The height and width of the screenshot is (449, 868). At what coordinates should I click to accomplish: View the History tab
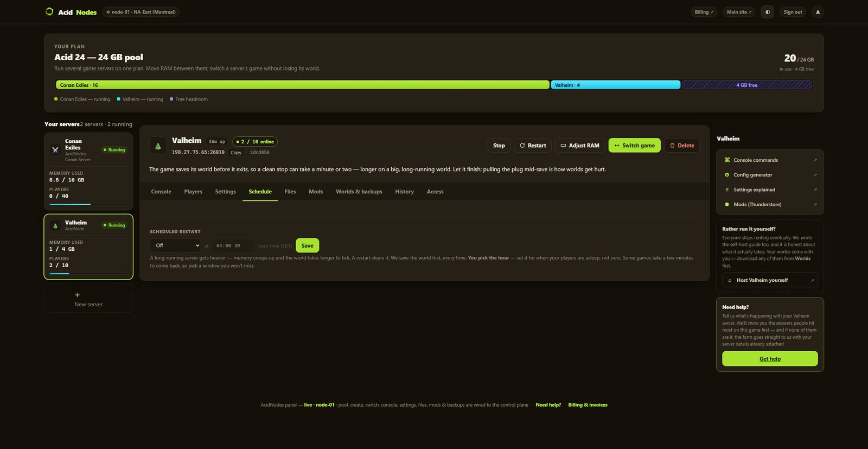click(405, 192)
